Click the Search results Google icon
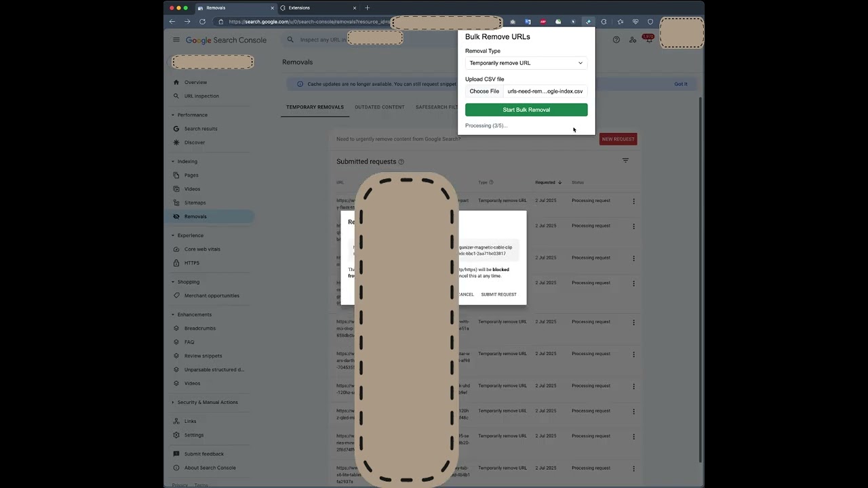This screenshot has width=868, height=488. tap(176, 129)
